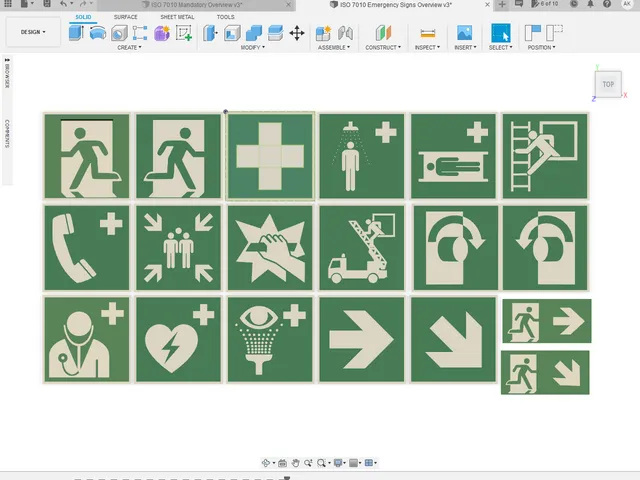Viewport: 640px width, 480px height.
Task: Select the Move/Copy arrows tool
Action: (x=297, y=33)
